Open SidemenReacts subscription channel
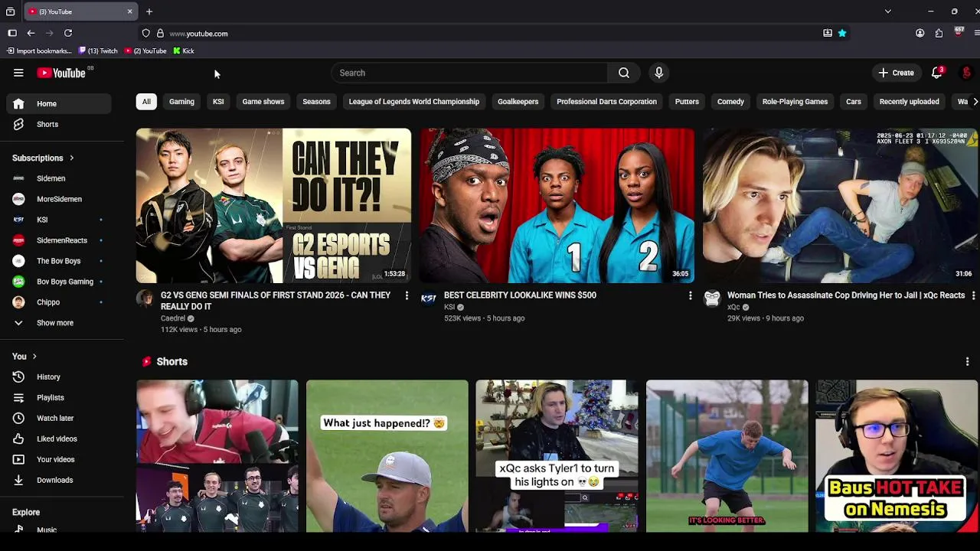The image size is (980, 551). pos(63,240)
